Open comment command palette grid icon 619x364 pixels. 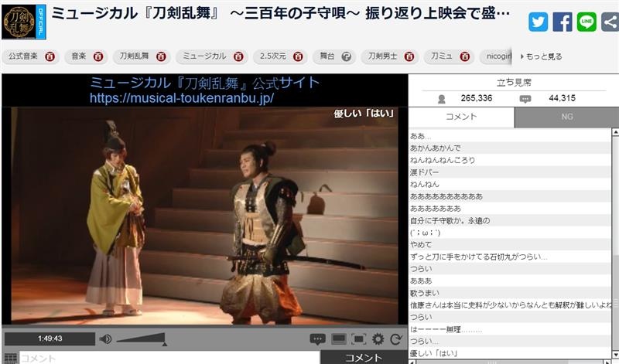click(x=10, y=358)
